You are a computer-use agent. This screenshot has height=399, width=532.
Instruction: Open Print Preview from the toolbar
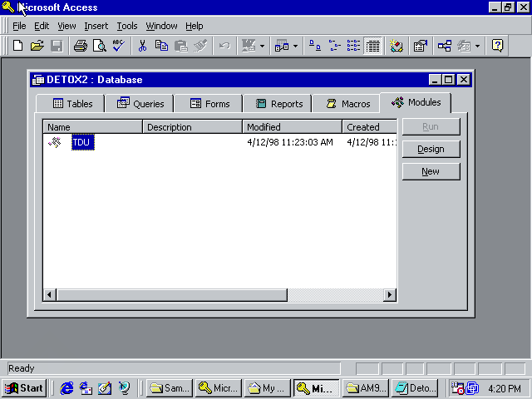(x=100, y=46)
